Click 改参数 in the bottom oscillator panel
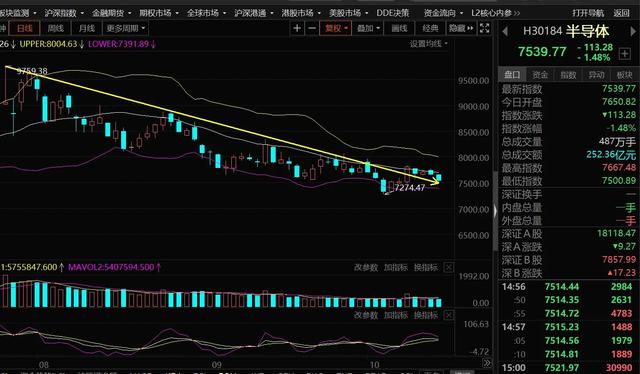 click(366, 315)
